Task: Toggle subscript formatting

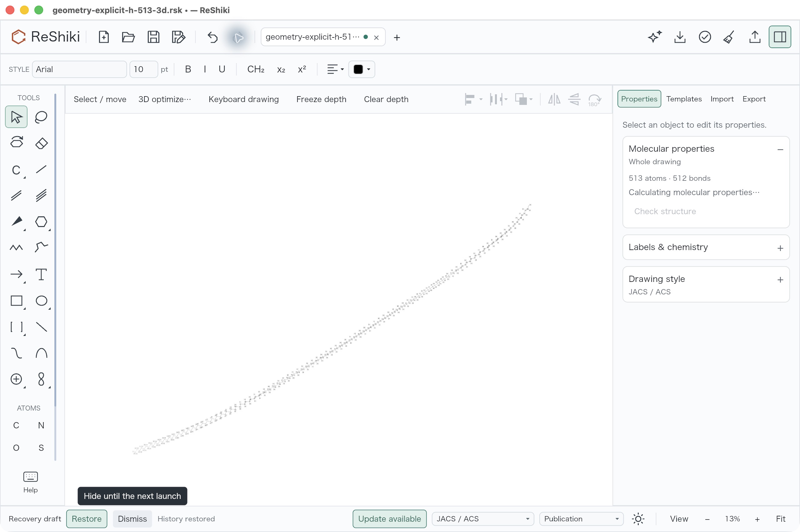Action: click(x=281, y=69)
